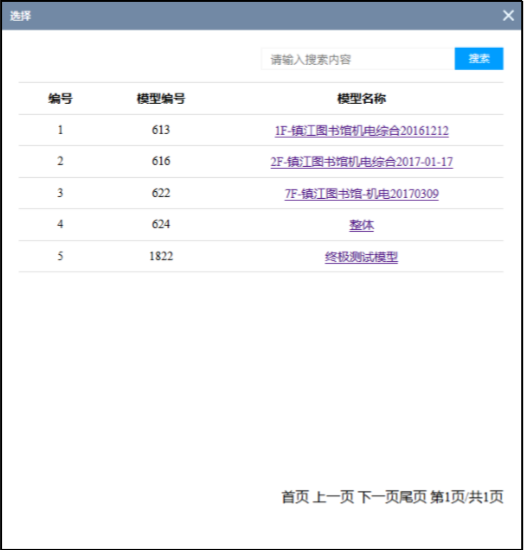This screenshot has height=550, width=525.
Task: Click model number 622 cell
Action: pos(161,193)
